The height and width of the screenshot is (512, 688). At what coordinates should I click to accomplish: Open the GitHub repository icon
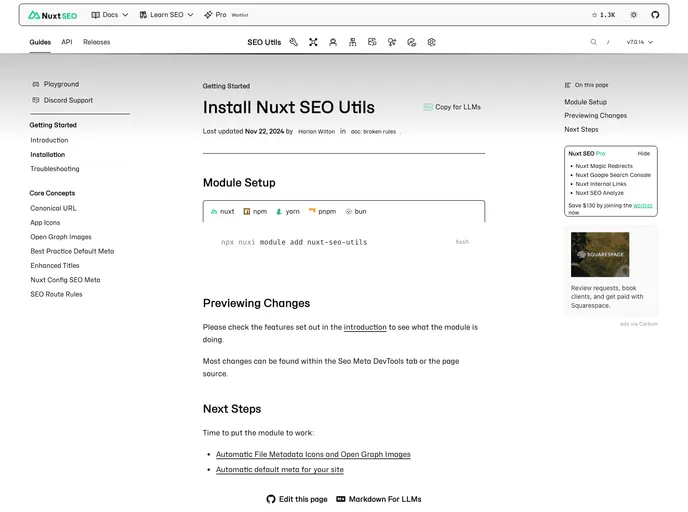pyautogui.click(x=655, y=15)
